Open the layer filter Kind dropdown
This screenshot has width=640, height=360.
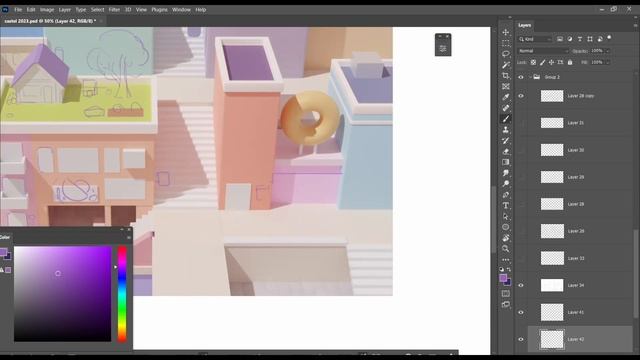tap(535, 39)
